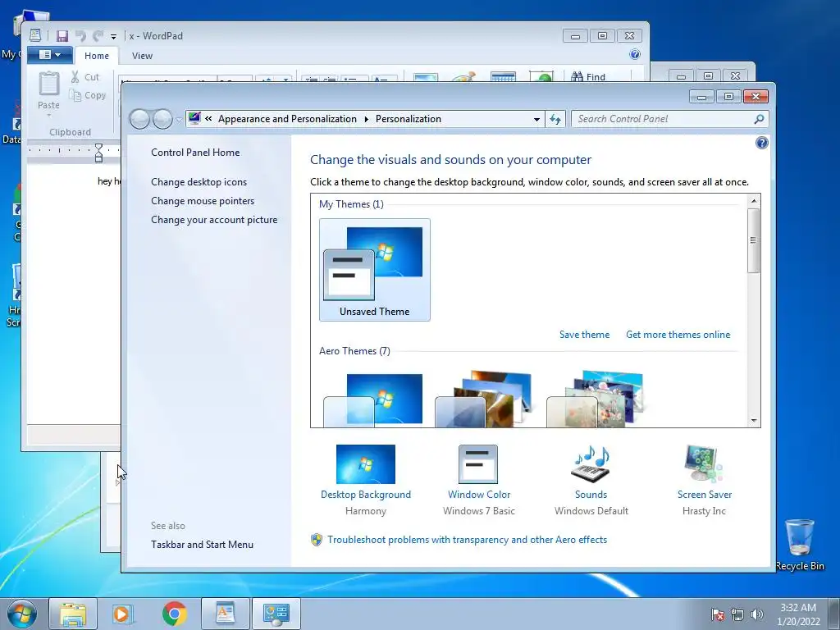Open Change desktop icons link
Screen dimensions: 840x630
199,181
